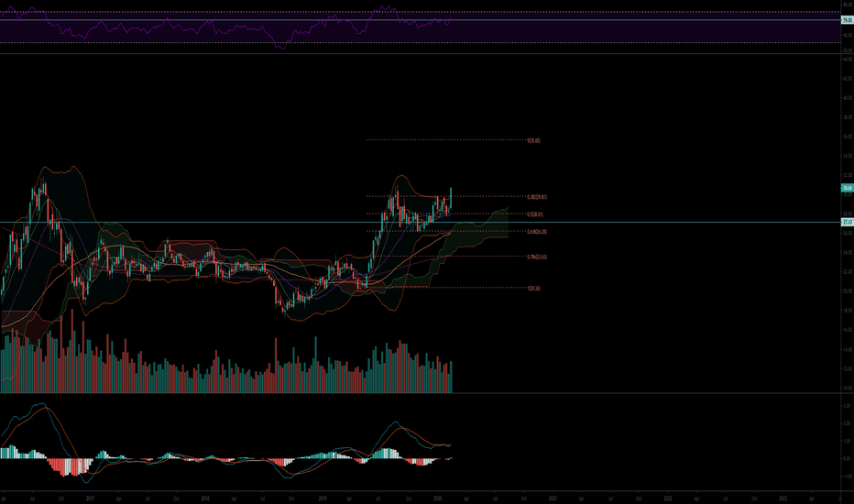This screenshot has height=504, width=854.
Task: Click the 2022 label on the time axis
Action: 668,498
